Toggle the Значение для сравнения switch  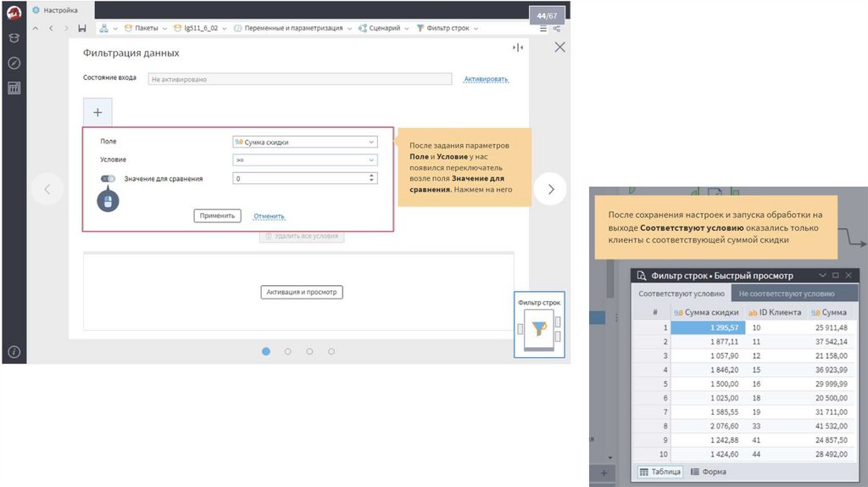[x=108, y=178]
